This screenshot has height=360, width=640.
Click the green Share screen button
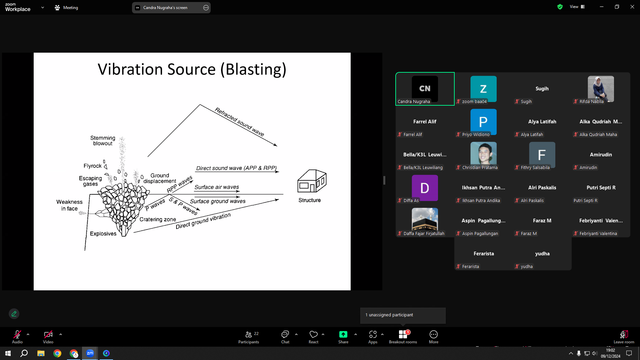(x=343, y=337)
